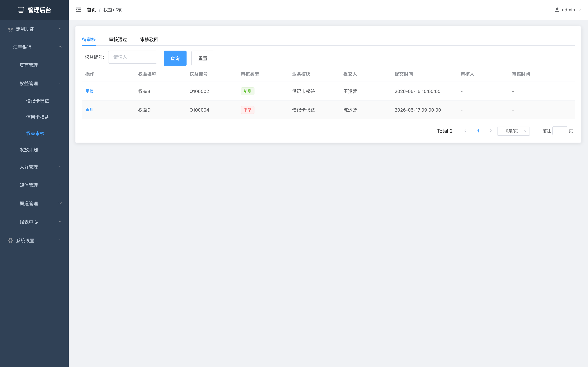Click 审批 link for 权益B row
Image resolution: width=588 pixels, height=367 pixels.
(89, 91)
